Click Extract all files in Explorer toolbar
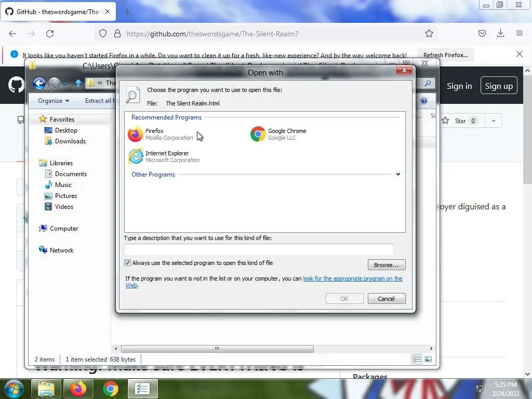Viewport: 532px width, 399px height. tap(100, 101)
